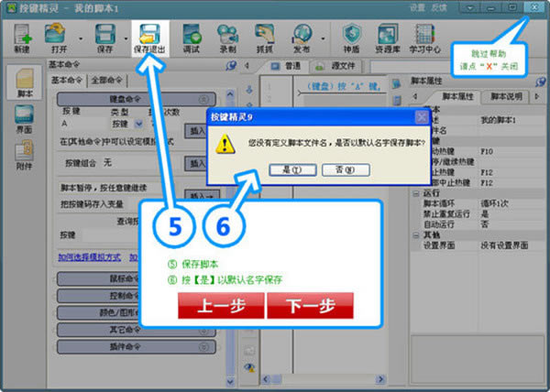The height and width of the screenshot is (392, 550).
Task: Collapse the 其他 properties section
Action: (416, 235)
